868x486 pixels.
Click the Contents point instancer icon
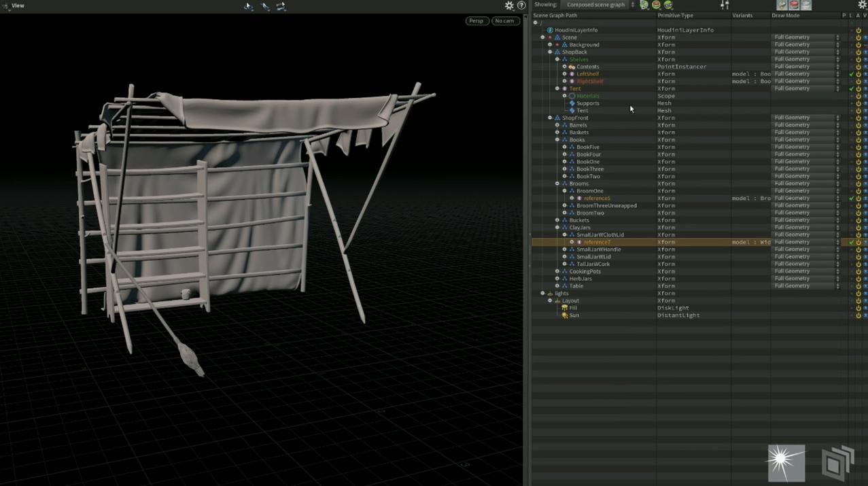572,67
